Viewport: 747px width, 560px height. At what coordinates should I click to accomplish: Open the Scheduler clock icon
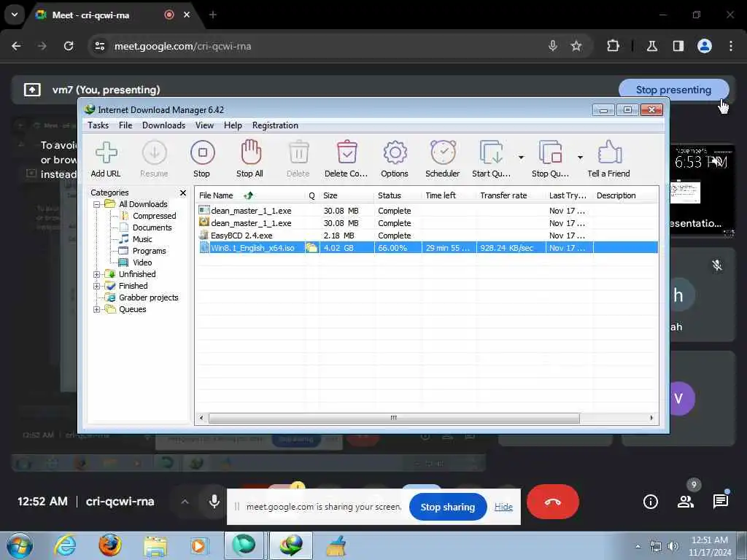click(443, 158)
